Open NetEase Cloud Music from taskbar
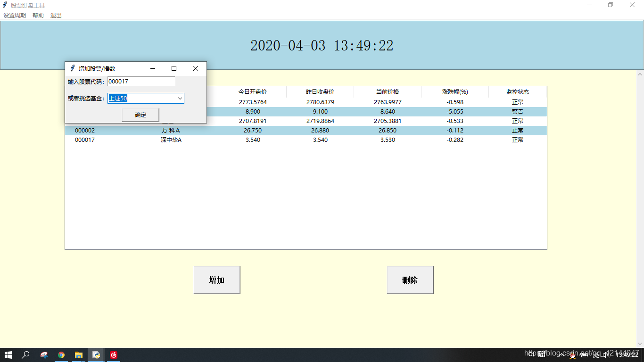 click(x=114, y=355)
